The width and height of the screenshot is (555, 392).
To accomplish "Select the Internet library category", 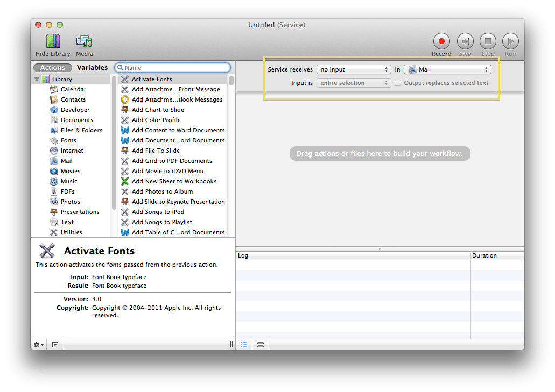I will click(72, 151).
